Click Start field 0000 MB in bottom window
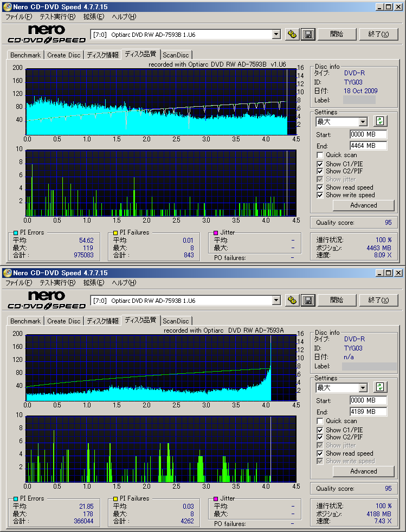406x532 pixels. 368,400
